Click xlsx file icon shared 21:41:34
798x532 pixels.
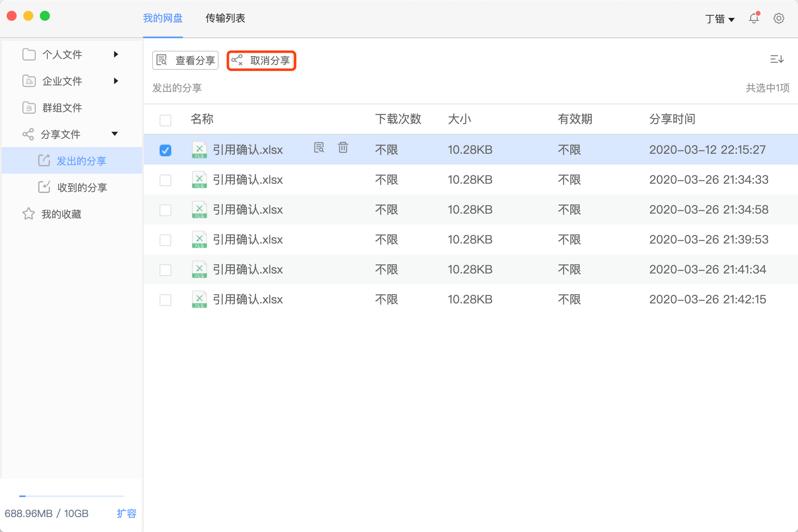[199, 269]
